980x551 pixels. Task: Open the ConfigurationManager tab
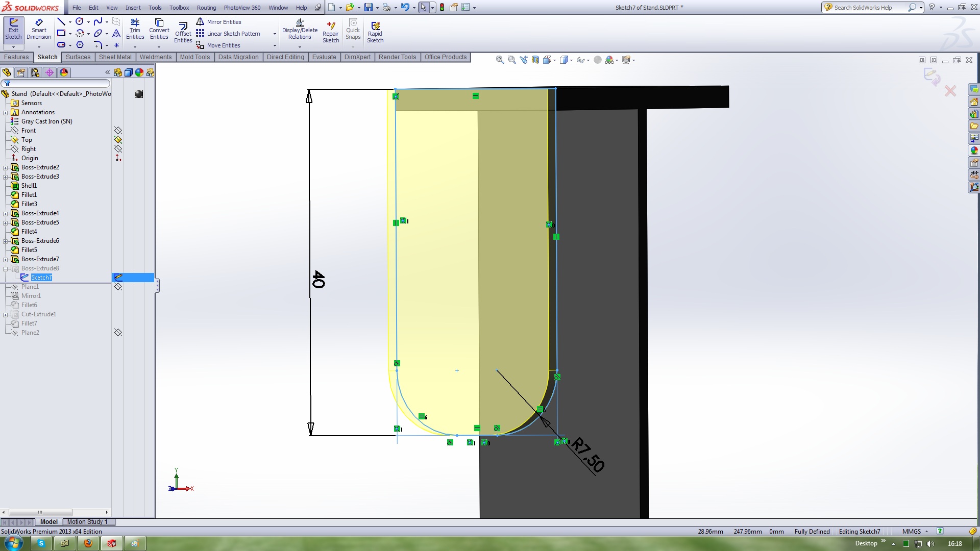(x=35, y=72)
